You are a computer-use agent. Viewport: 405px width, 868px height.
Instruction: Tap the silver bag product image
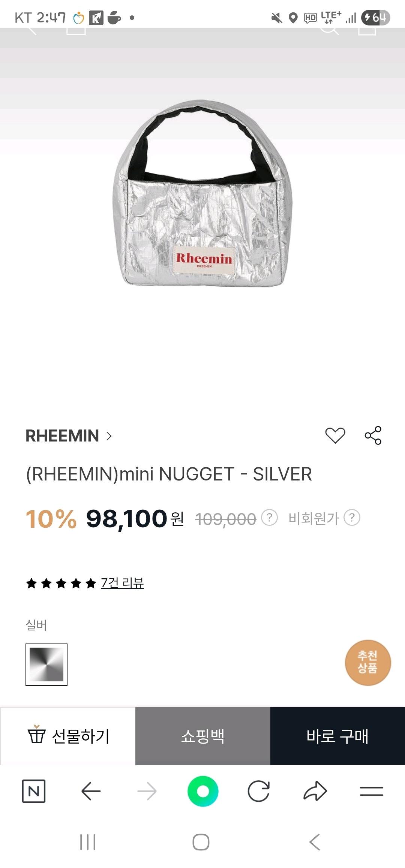pyautogui.click(x=202, y=194)
